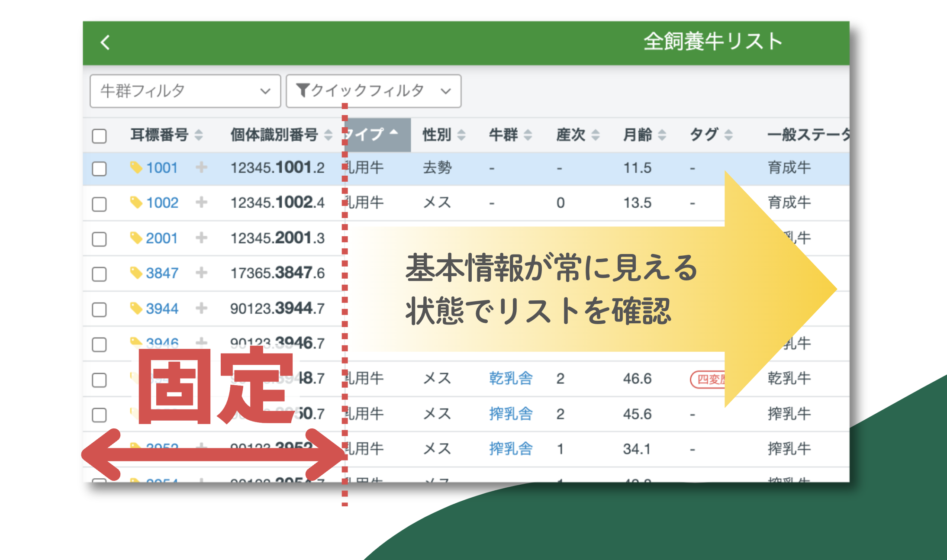The height and width of the screenshot is (560, 947).
Task: Click the 13.5 month age cell
Action: (637, 203)
